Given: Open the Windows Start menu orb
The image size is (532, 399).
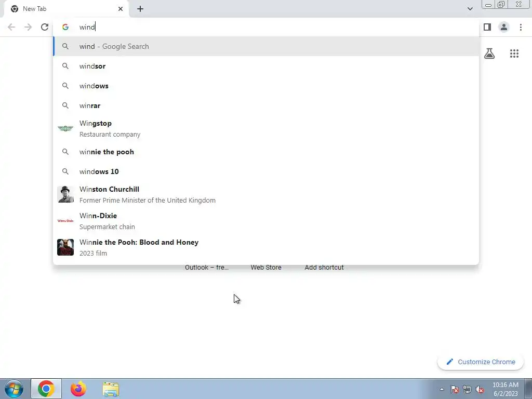Looking at the screenshot, I should point(14,389).
